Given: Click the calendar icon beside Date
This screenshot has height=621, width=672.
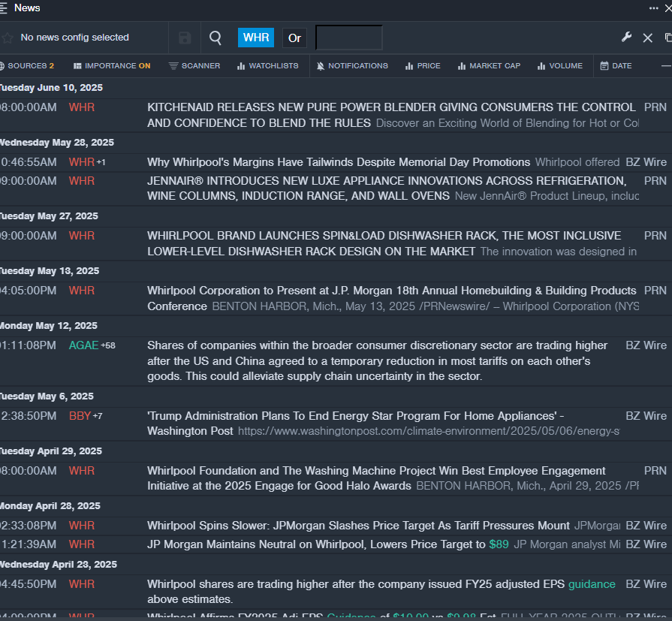Looking at the screenshot, I should tap(604, 65).
